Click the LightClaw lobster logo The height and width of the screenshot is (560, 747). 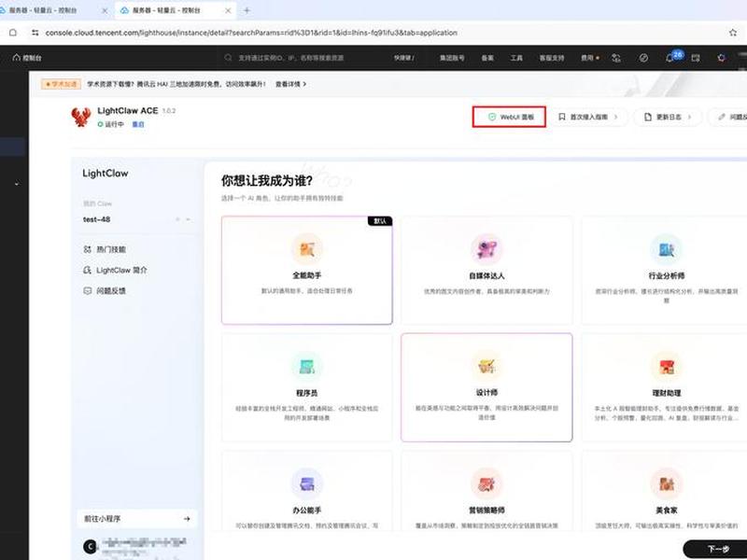(x=81, y=117)
